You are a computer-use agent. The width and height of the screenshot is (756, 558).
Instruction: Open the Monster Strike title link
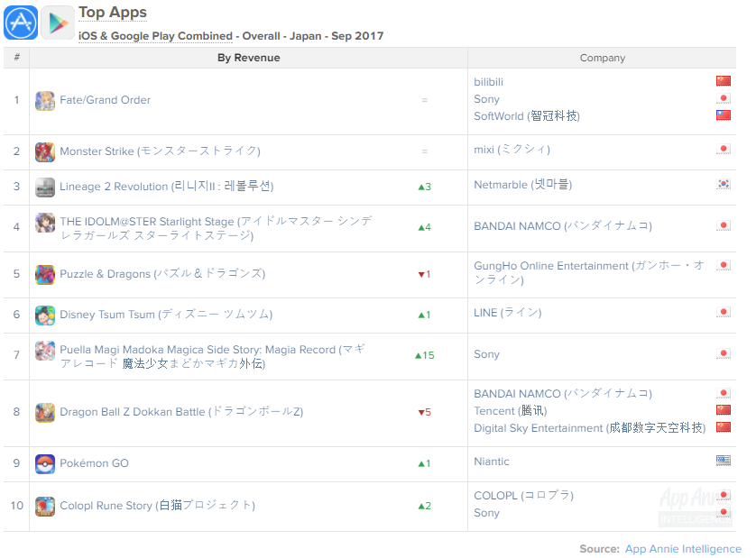click(160, 151)
